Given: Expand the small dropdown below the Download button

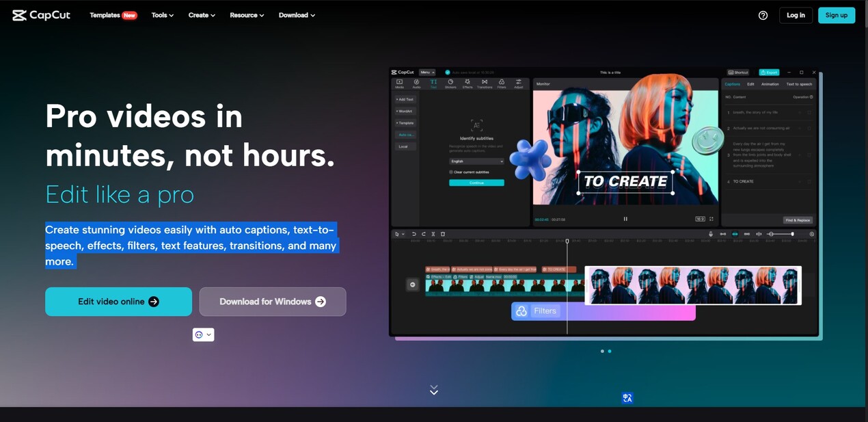Looking at the screenshot, I should (203, 334).
